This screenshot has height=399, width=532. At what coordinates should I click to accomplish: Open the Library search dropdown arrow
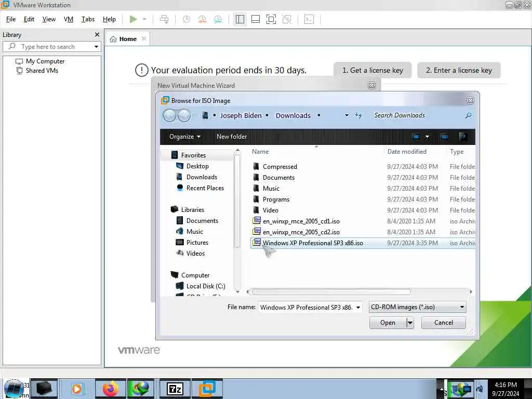[96, 46]
